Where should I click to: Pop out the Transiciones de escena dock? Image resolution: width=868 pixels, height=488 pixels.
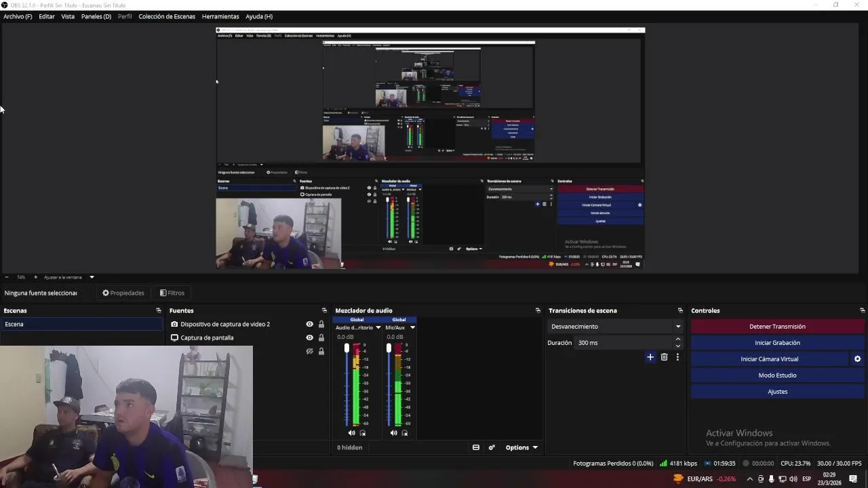pos(680,310)
